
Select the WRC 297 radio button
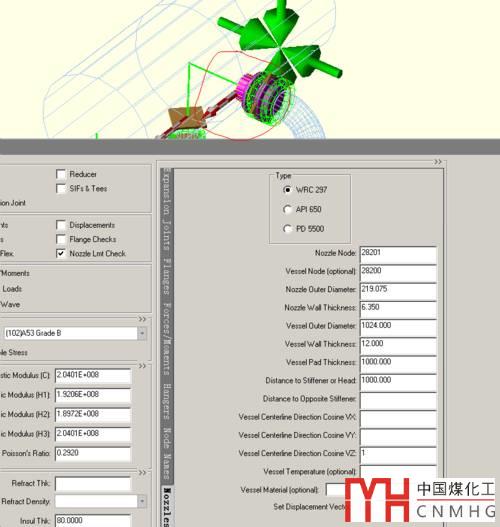pyautogui.click(x=287, y=190)
